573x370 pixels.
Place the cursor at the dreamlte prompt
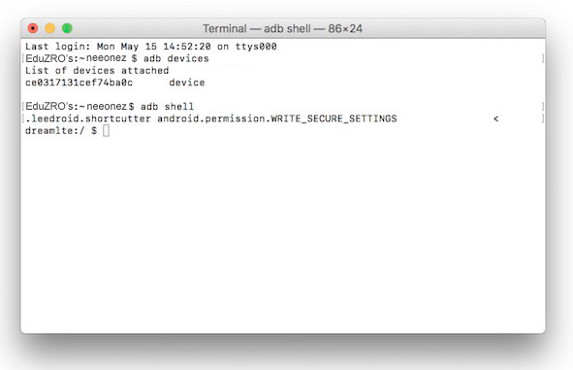(x=61, y=131)
